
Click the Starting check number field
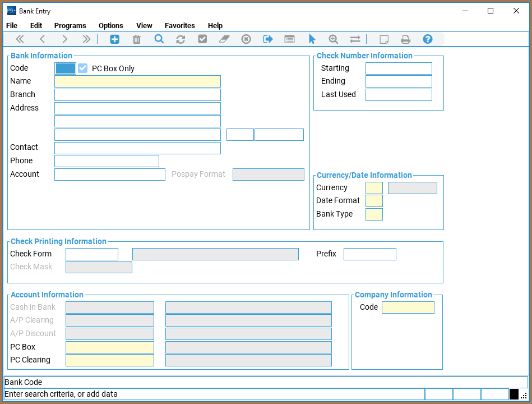pyautogui.click(x=399, y=68)
